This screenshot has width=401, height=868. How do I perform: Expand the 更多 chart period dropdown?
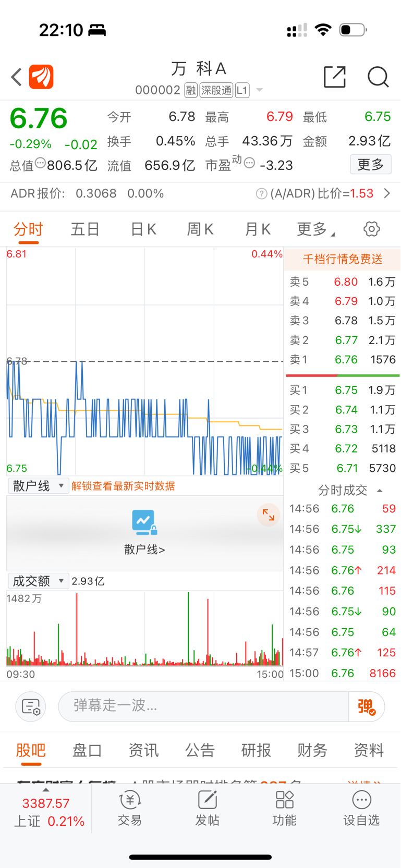[316, 229]
